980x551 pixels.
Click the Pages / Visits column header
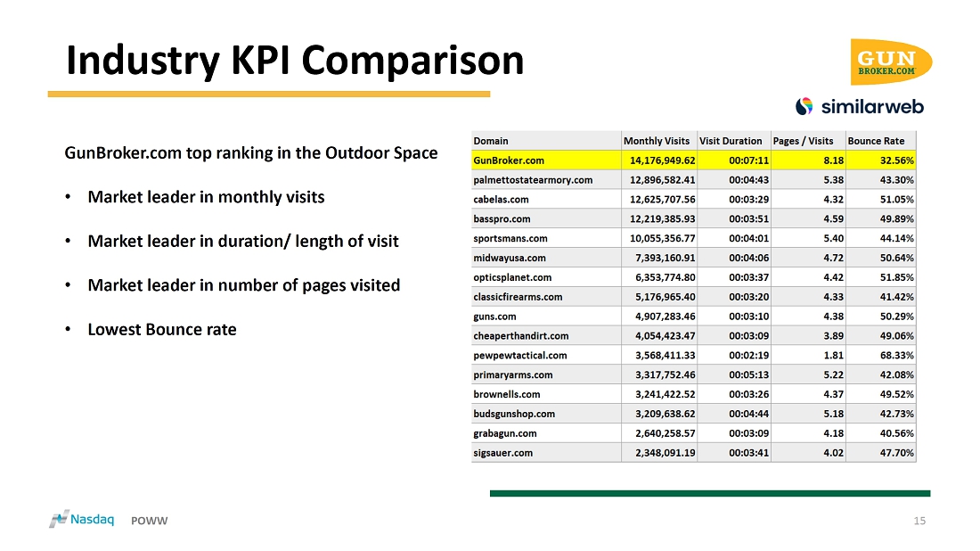(x=808, y=141)
